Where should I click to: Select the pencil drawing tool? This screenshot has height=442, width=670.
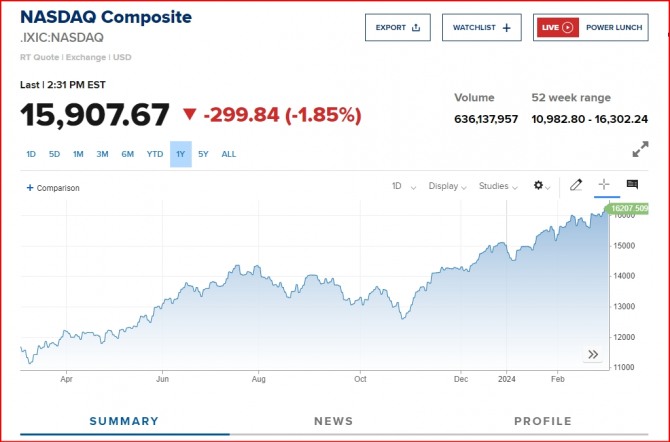[576, 185]
